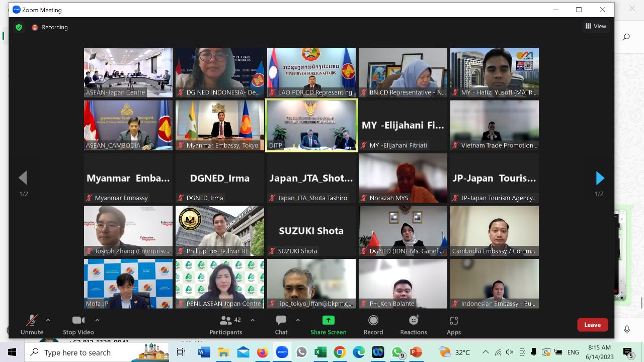
Task: Click Share Screen button
Action: click(328, 325)
